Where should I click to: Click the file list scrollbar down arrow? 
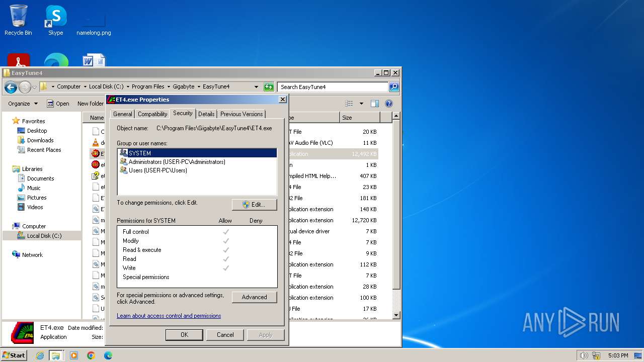(x=396, y=315)
